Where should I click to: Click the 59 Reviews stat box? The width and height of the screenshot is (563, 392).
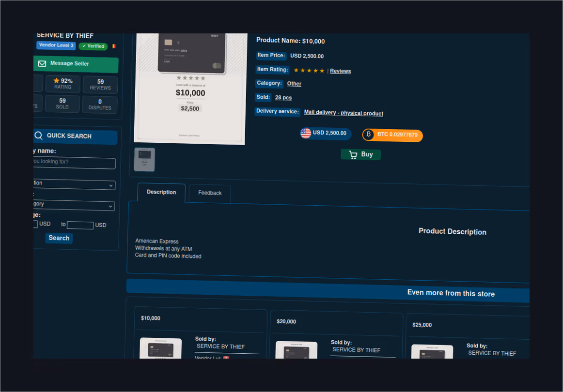coord(100,85)
